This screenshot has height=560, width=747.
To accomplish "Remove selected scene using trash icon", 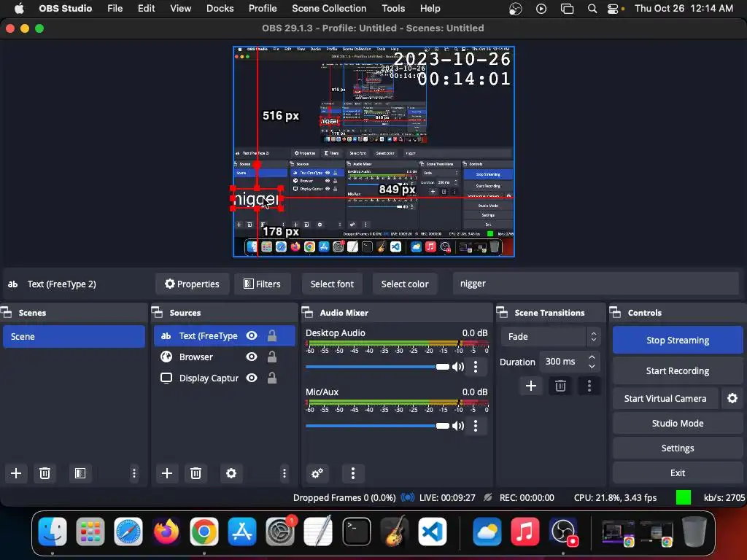I will 44,472.
